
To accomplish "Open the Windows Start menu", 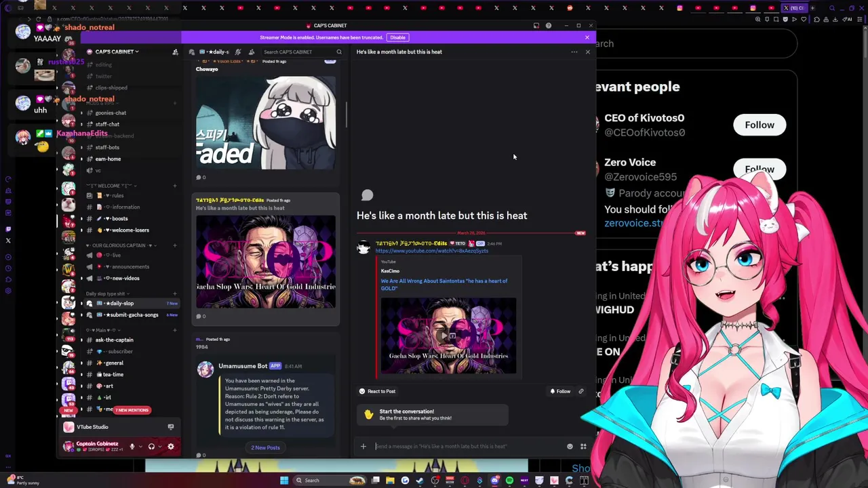I will click(x=284, y=480).
